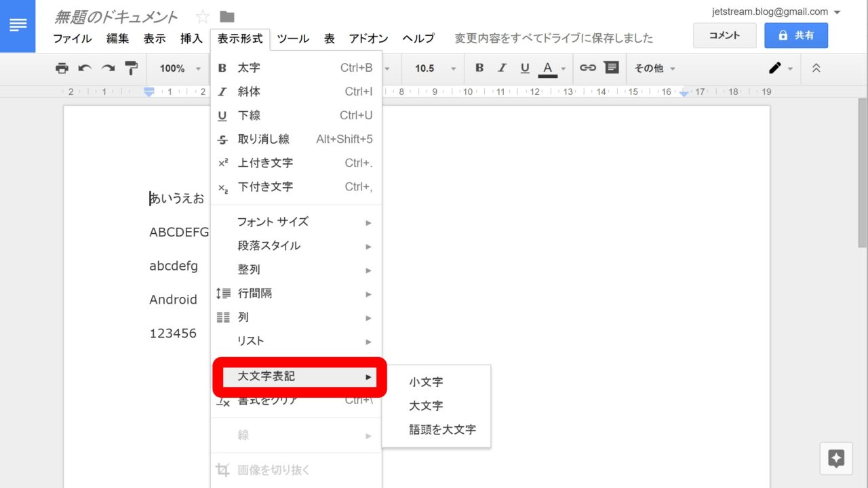
Task: Open the 10.5 font size dropdown
Action: 434,68
